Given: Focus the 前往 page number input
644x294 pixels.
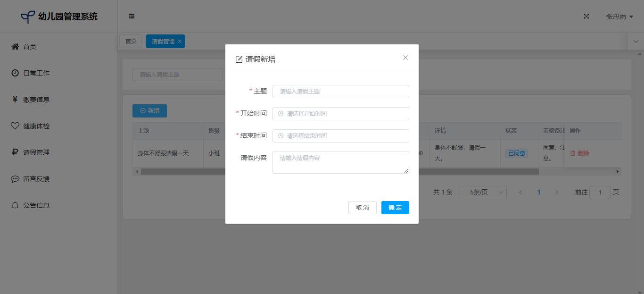Looking at the screenshot, I should pyautogui.click(x=600, y=193).
